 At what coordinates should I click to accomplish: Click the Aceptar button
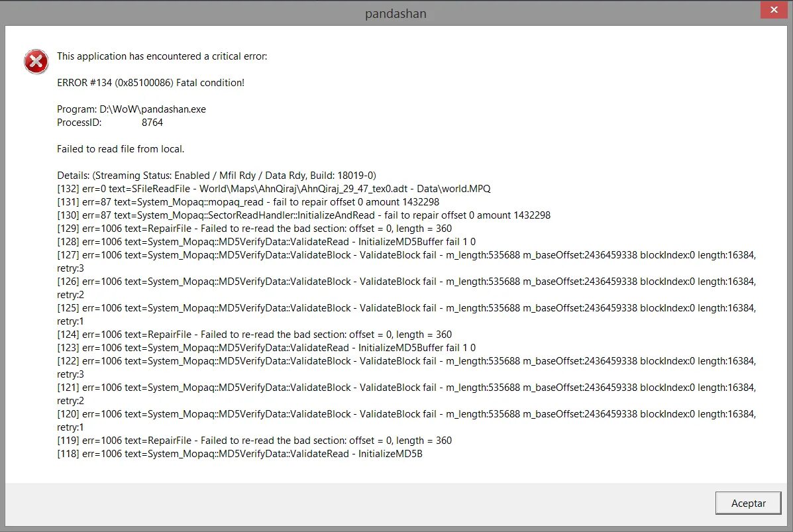point(748,503)
